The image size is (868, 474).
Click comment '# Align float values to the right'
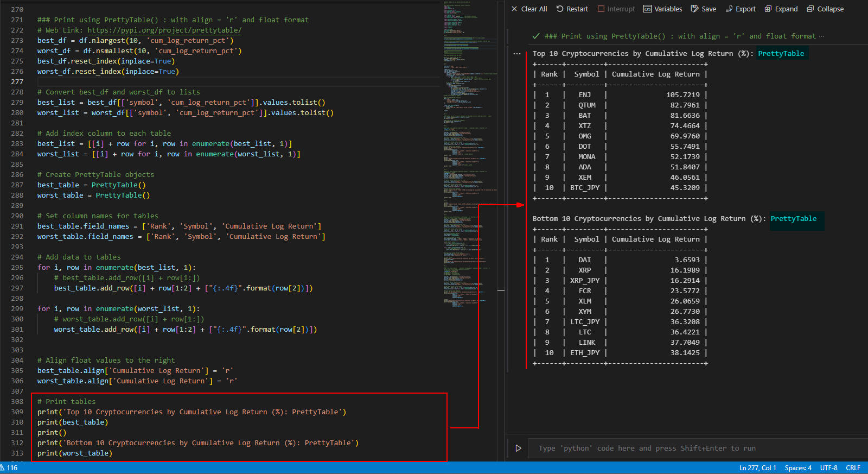(106, 360)
